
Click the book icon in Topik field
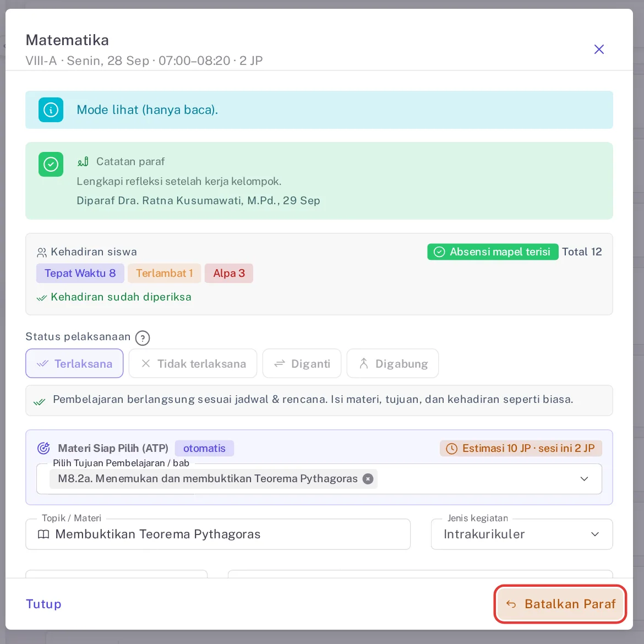click(x=43, y=534)
